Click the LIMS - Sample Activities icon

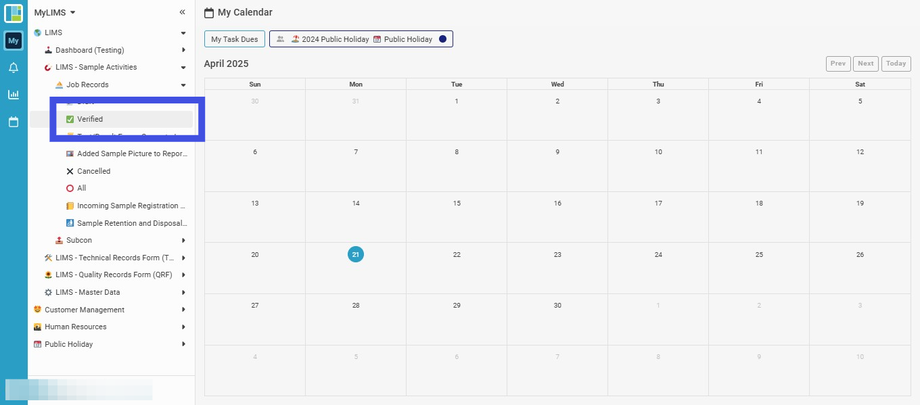48,68
